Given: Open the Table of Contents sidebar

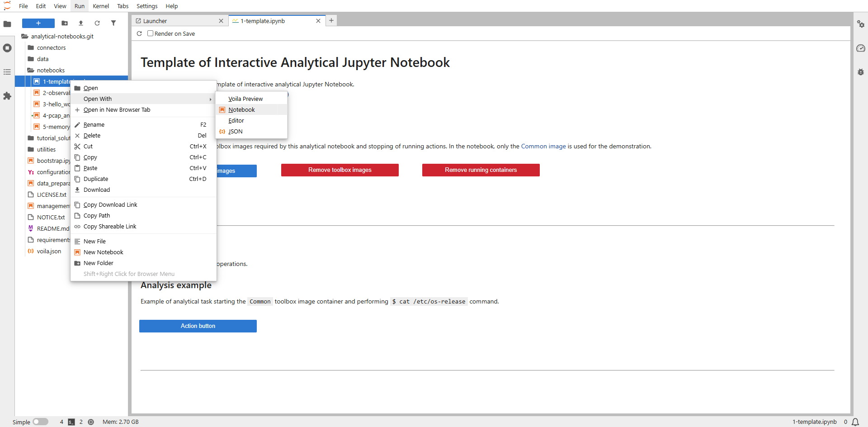Looking at the screenshot, I should click(7, 72).
